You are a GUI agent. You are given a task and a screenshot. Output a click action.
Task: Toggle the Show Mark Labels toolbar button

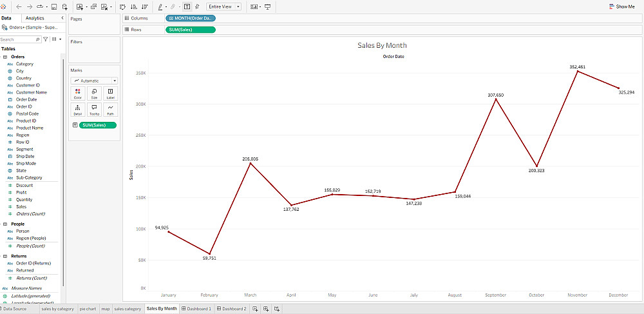click(x=187, y=6)
